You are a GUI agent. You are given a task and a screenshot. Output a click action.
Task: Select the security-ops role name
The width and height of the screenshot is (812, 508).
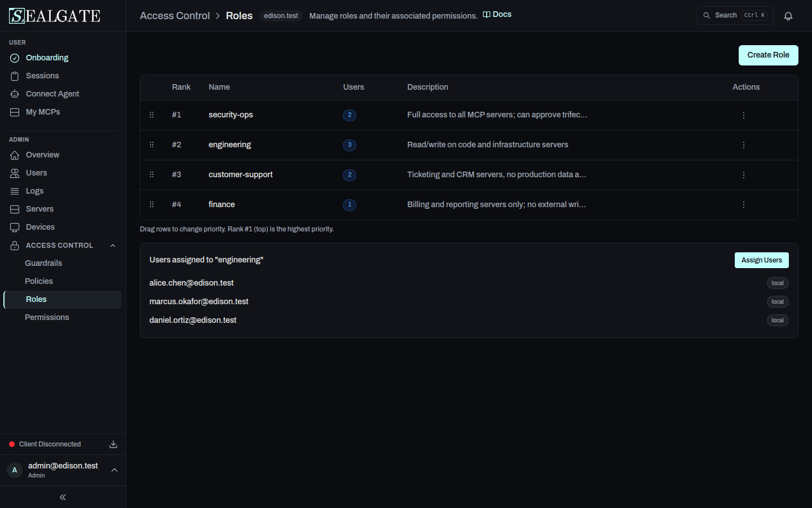click(231, 115)
